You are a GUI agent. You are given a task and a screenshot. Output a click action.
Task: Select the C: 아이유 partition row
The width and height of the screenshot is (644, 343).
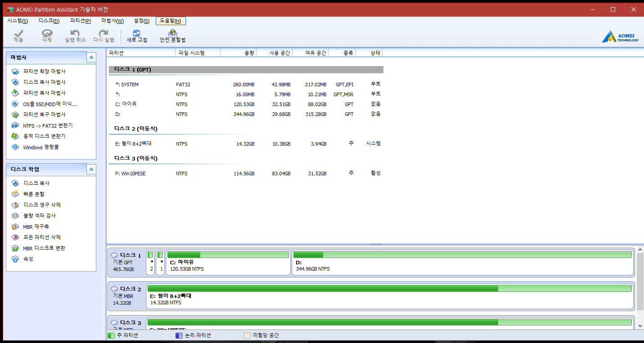click(x=246, y=104)
